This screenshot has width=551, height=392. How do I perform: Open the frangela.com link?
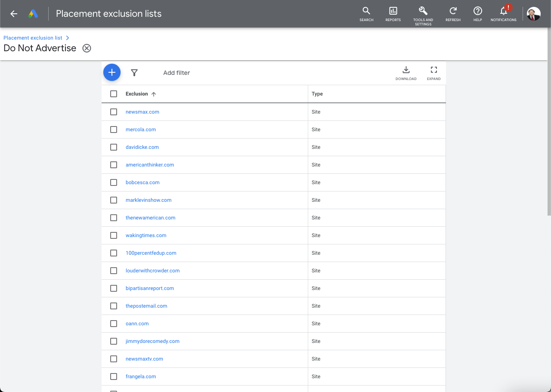141,377
